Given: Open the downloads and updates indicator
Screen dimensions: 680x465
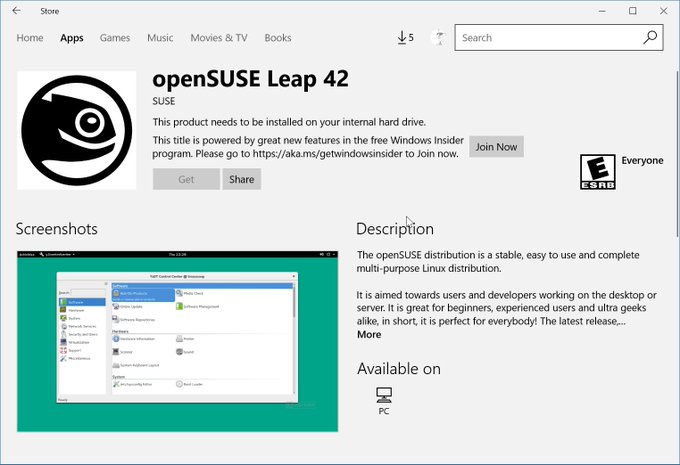Looking at the screenshot, I should click(405, 38).
